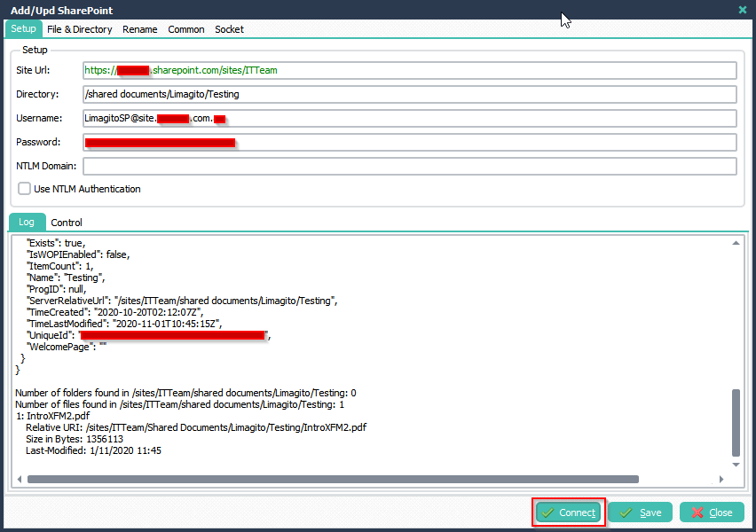The height and width of the screenshot is (532, 756).
Task: Click the Site Url input field
Action: (409, 70)
